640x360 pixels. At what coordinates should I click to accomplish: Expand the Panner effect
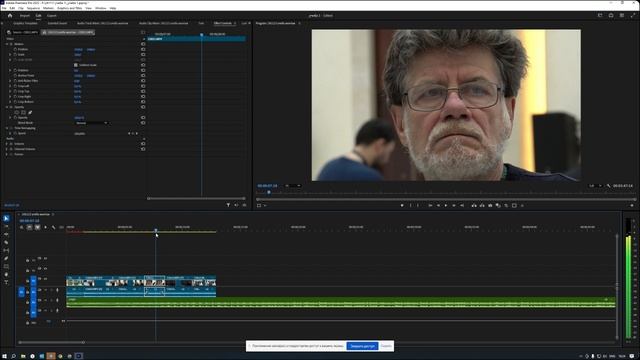[7, 154]
